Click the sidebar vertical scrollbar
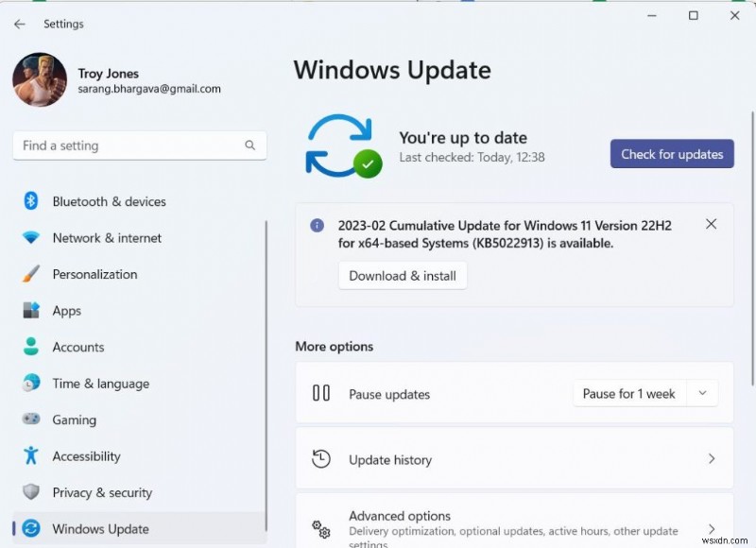The image size is (756, 548). 266,376
